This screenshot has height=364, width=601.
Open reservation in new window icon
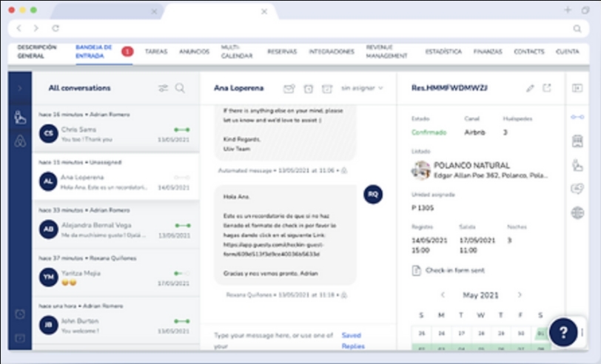pyautogui.click(x=547, y=88)
